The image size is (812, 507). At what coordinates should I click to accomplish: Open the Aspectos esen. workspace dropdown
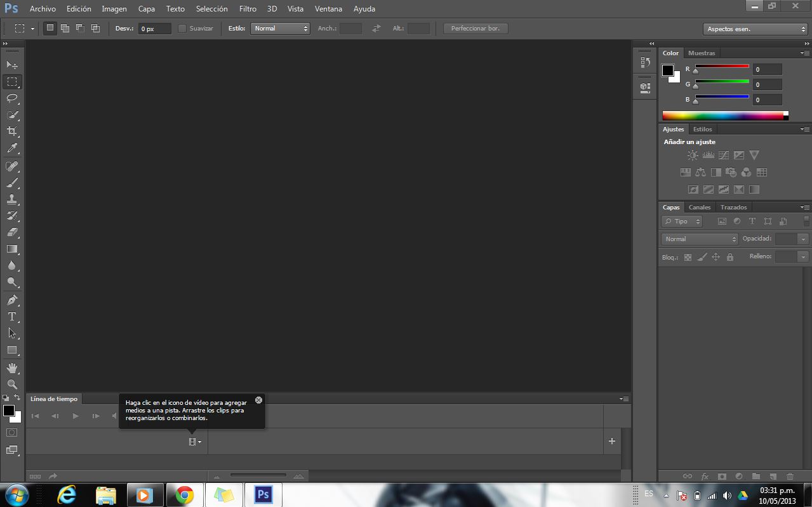pos(755,29)
